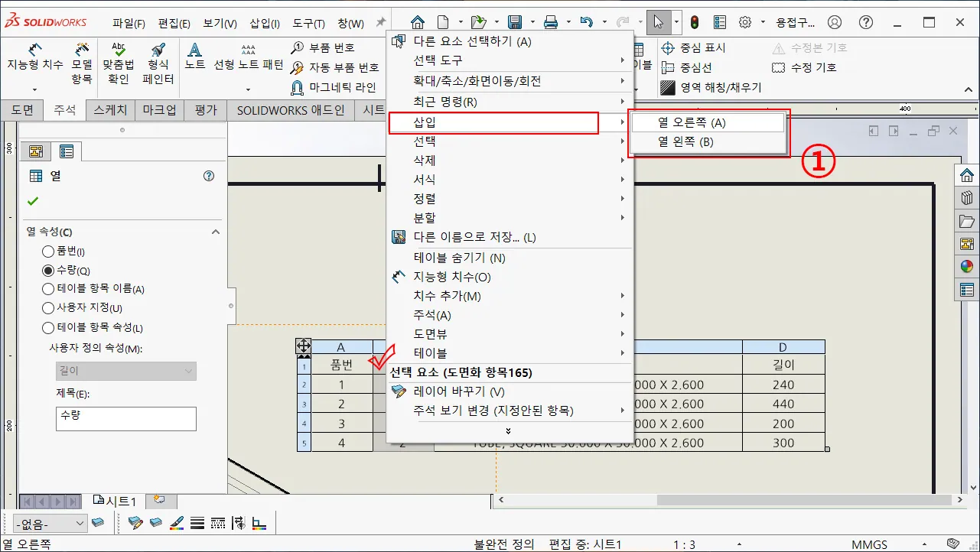Collapse the 열 속성 section
The image size is (980, 552).
216,231
